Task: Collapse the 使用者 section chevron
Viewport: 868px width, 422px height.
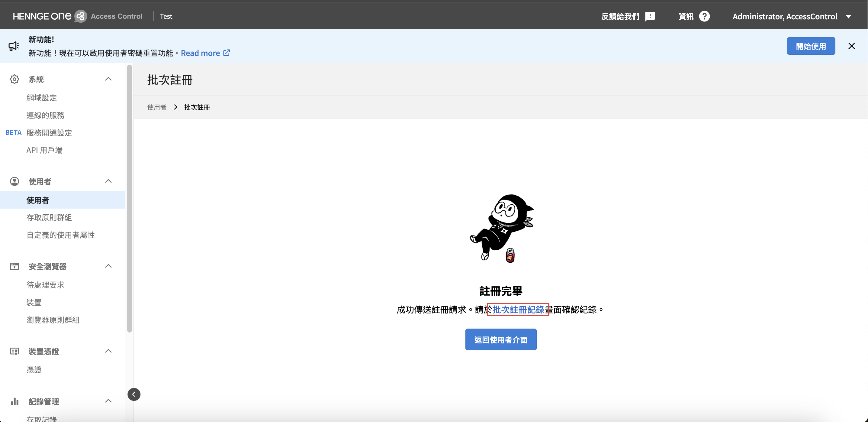Action: (x=108, y=181)
